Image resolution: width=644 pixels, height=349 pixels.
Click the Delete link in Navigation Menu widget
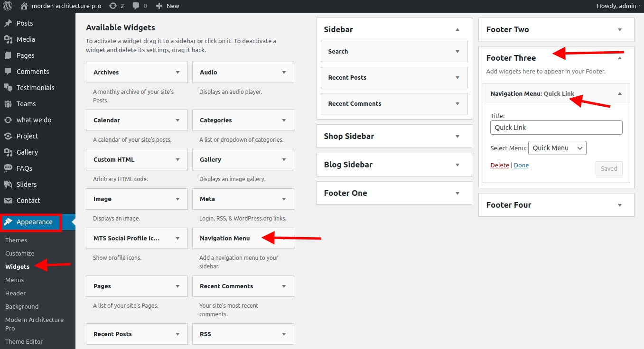(499, 165)
